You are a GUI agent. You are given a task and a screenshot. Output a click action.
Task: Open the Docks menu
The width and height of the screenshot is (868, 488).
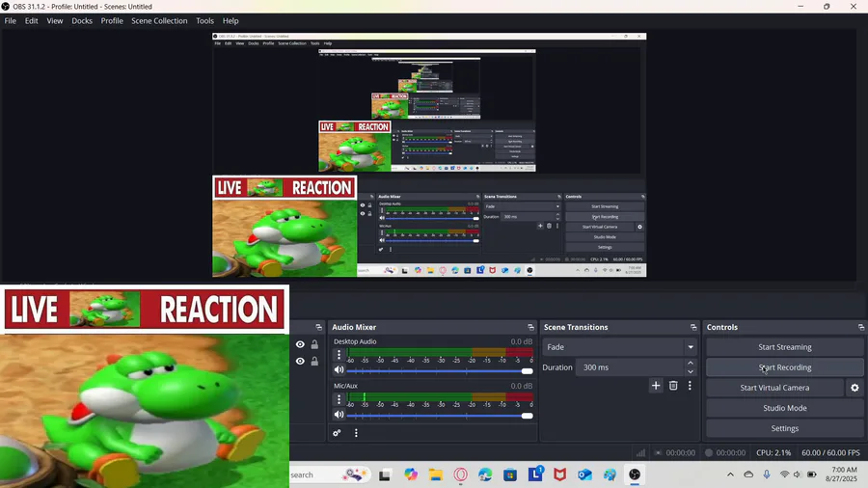[x=81, y=20]
